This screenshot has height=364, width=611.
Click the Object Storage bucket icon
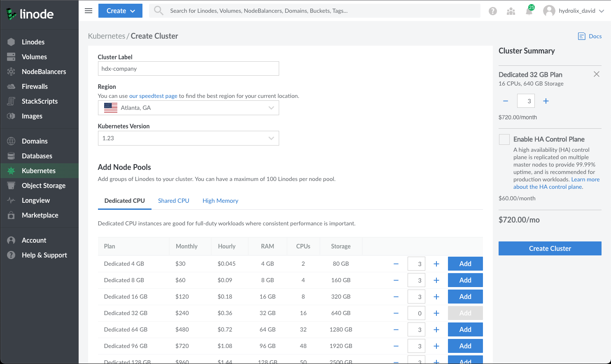click(11, 185)
